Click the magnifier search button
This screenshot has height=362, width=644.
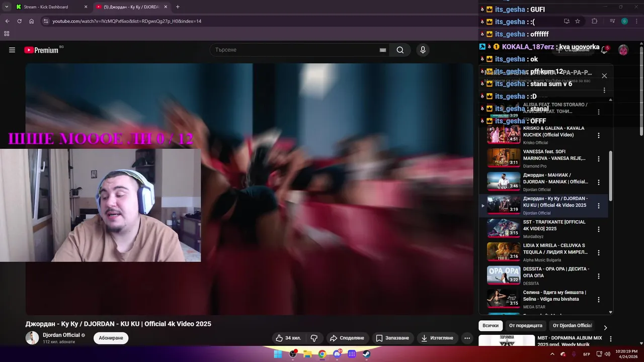point(400,50)
